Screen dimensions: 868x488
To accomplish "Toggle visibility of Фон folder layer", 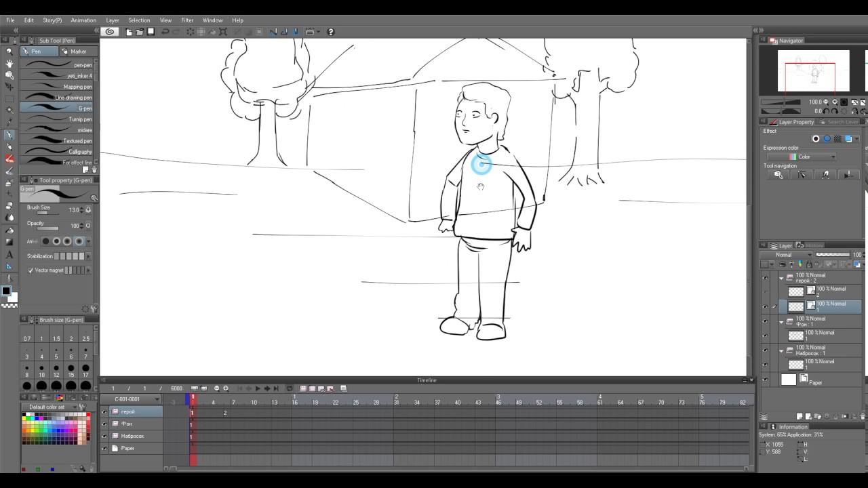I will pos(765,321).
